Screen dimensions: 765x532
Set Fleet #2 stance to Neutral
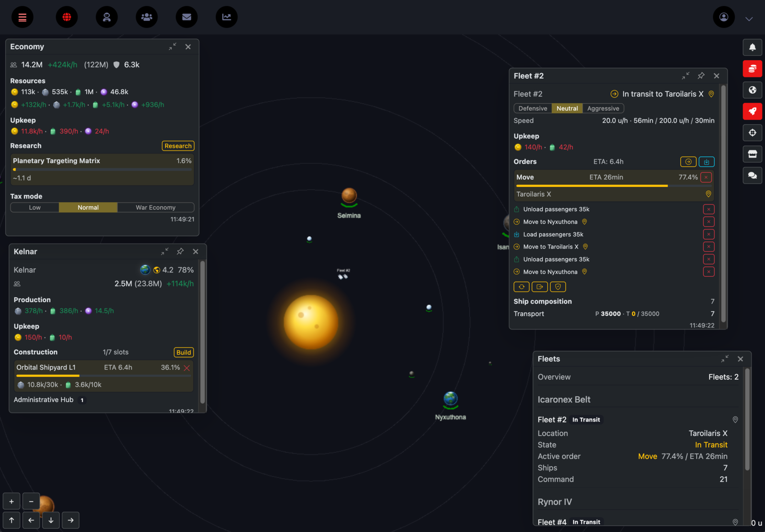pyautogui.click(x=567, y=109)
